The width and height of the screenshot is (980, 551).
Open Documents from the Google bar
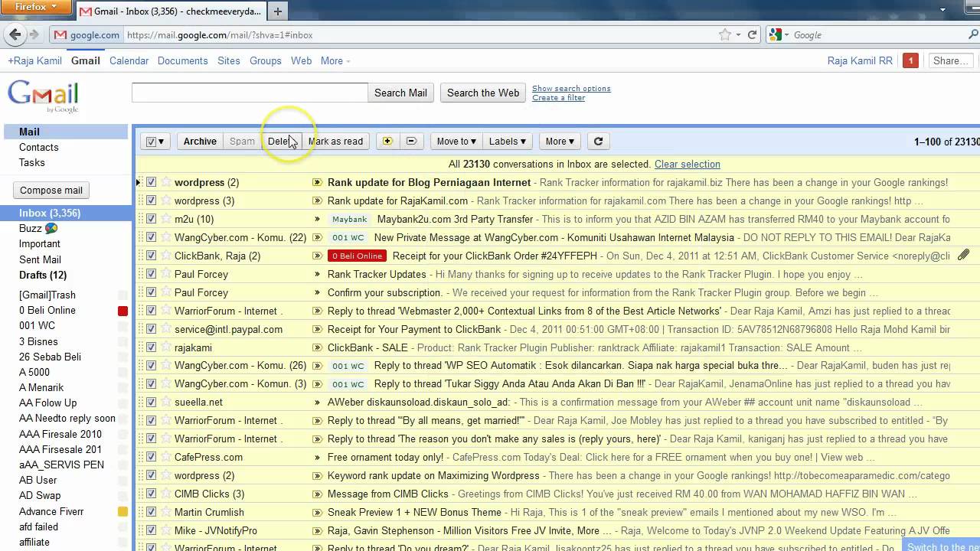point(182,60)
